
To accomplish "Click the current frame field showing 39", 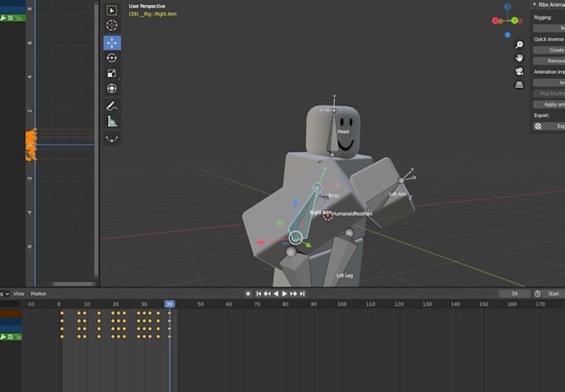I will tap(514, 293).
